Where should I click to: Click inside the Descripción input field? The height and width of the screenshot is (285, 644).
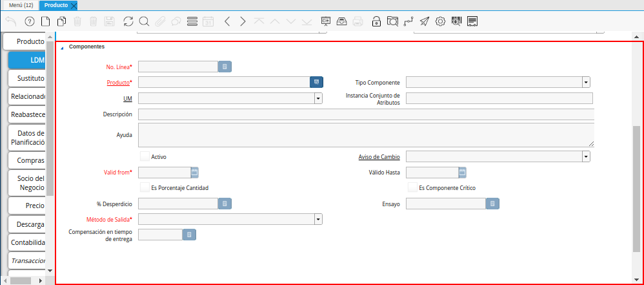366,114
